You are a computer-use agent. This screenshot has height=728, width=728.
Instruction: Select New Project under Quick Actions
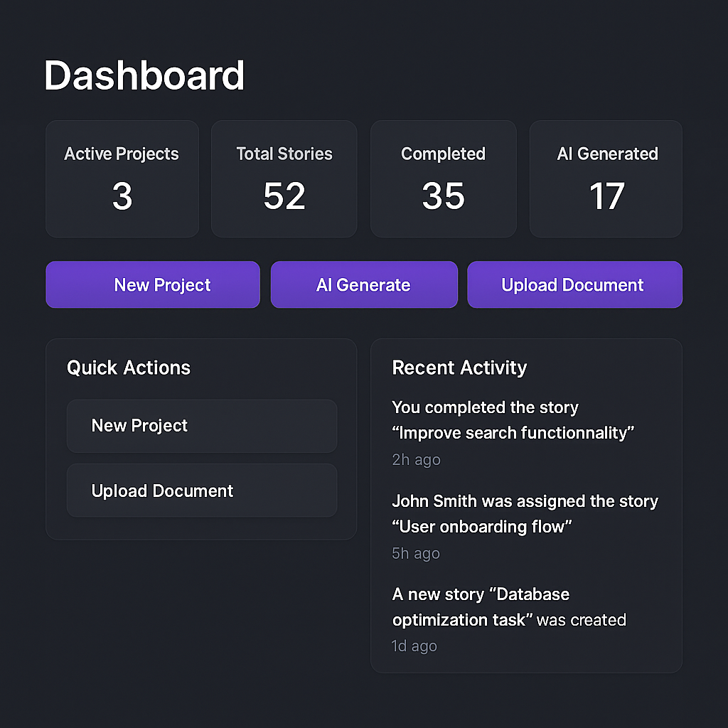201,426
